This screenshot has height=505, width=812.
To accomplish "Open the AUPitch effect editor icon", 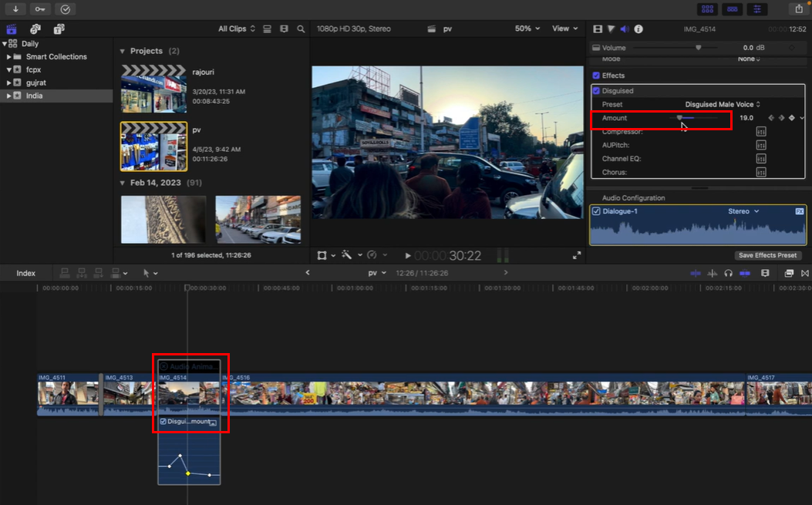I will click(x=761, y=145).
